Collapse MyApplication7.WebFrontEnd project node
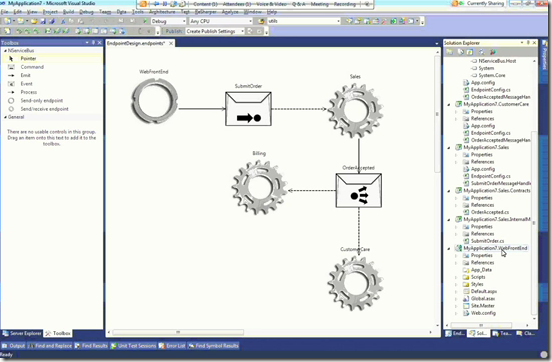 (449, 249)
